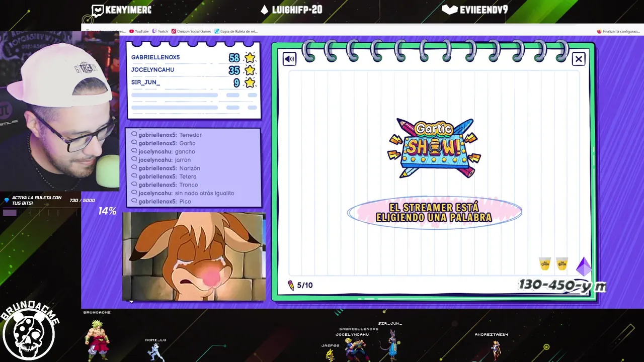Click the chat message 'Narizón'

pyautogui.click(x=190, y=168)
